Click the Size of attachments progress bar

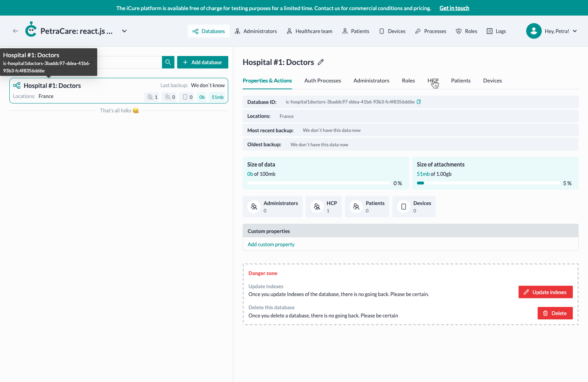[488, 183]
